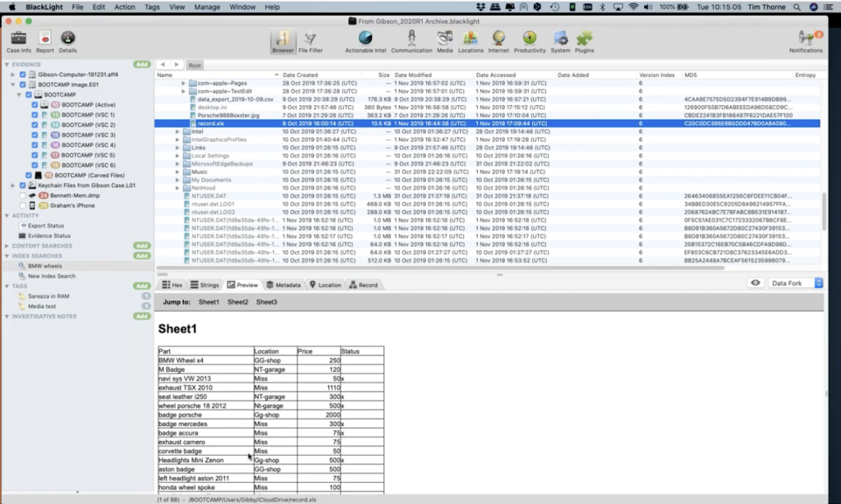Toggle the BOOTCAMP (VSC 3) checkbox
This screenshot has height=504, width=841.
pos(34,135)
